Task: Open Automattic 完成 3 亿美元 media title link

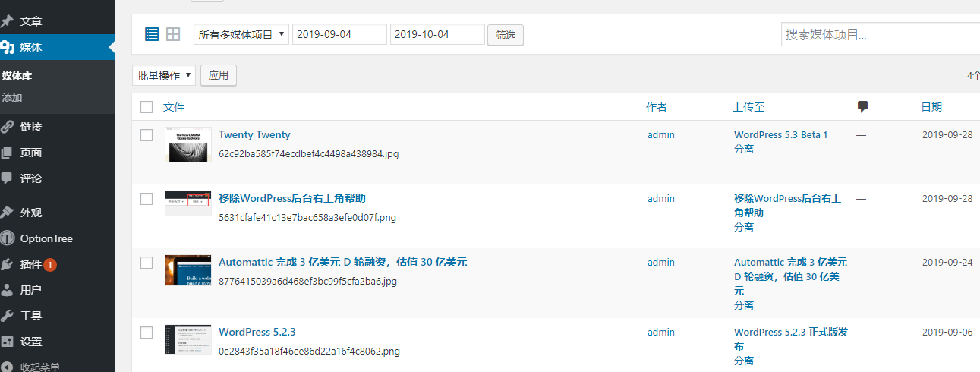Action: coord(343,262)
